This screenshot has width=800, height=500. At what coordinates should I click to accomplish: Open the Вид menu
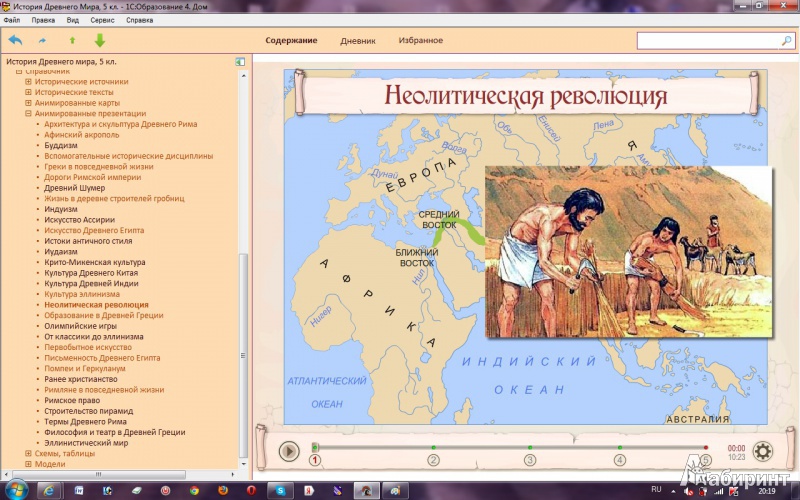[72, 20]
